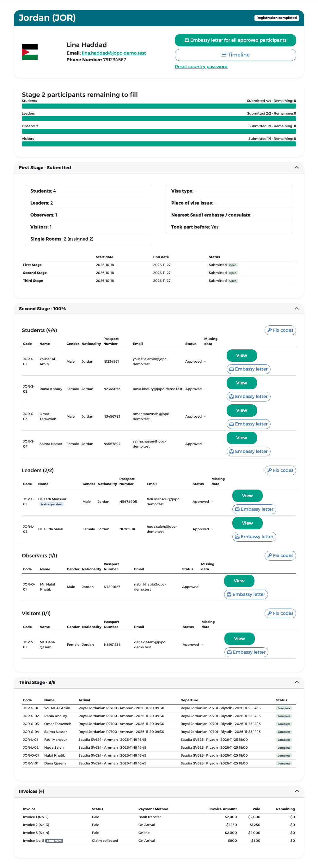Open Embassy letter for Yousef Al-Amin
Image resolution: width=318 pixels, height=868 pixels.
point(248,369)
